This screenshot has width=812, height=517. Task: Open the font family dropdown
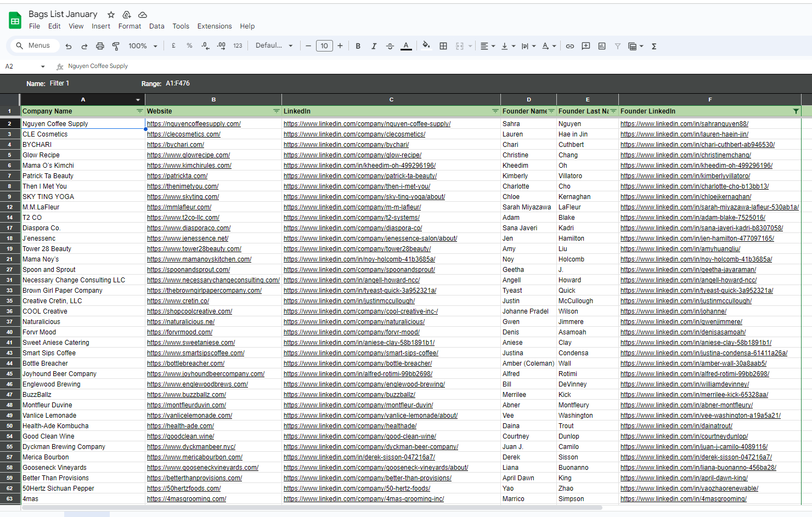click(x=274, y=46)
